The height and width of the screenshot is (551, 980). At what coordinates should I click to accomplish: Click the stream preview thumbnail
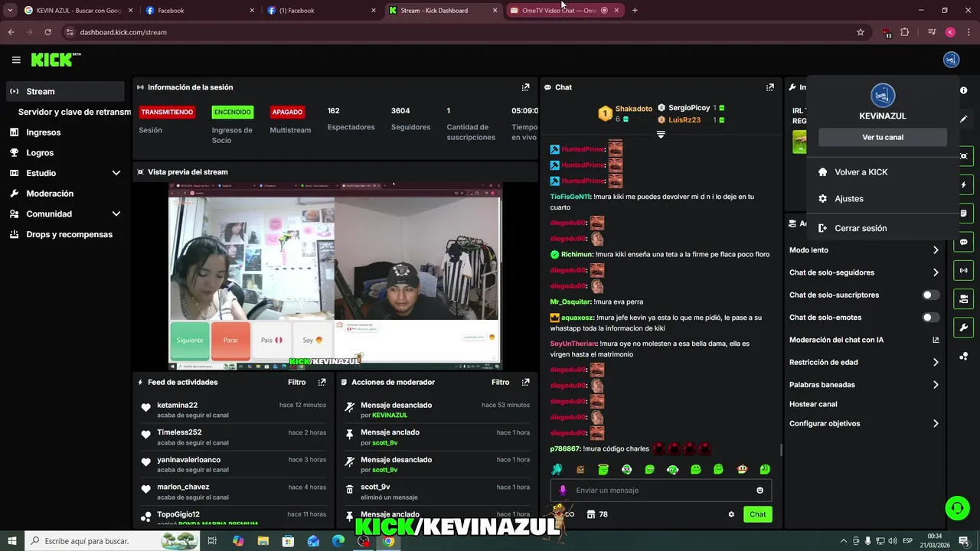(x=335, y=276)
